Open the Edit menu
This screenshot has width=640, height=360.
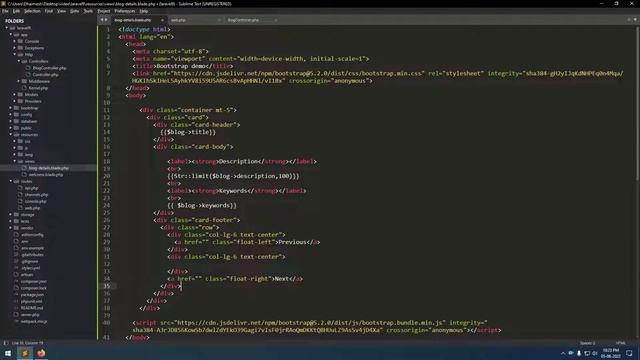16,11
